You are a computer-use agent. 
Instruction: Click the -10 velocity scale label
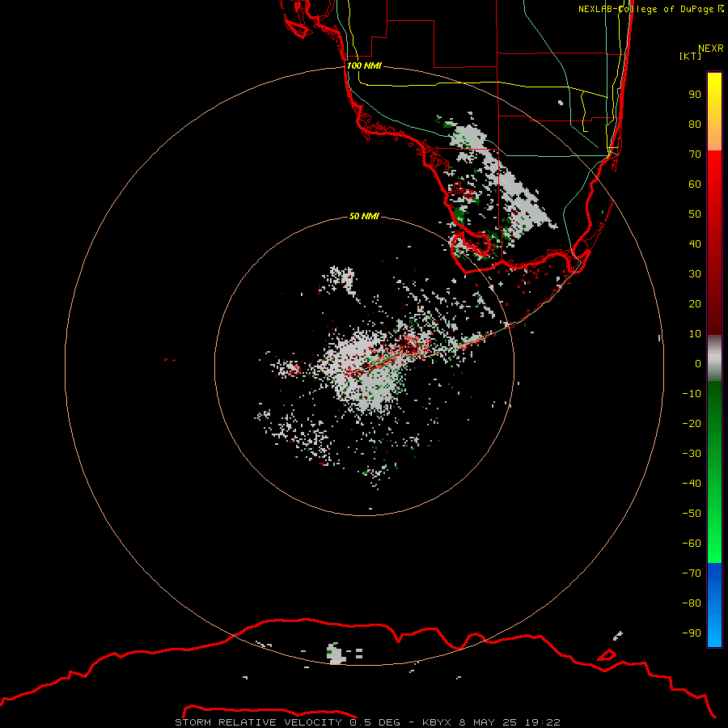(692, 394)
